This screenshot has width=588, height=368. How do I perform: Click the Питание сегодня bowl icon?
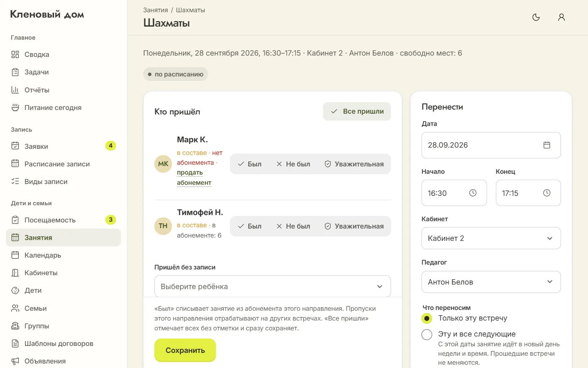coord(15,108)
